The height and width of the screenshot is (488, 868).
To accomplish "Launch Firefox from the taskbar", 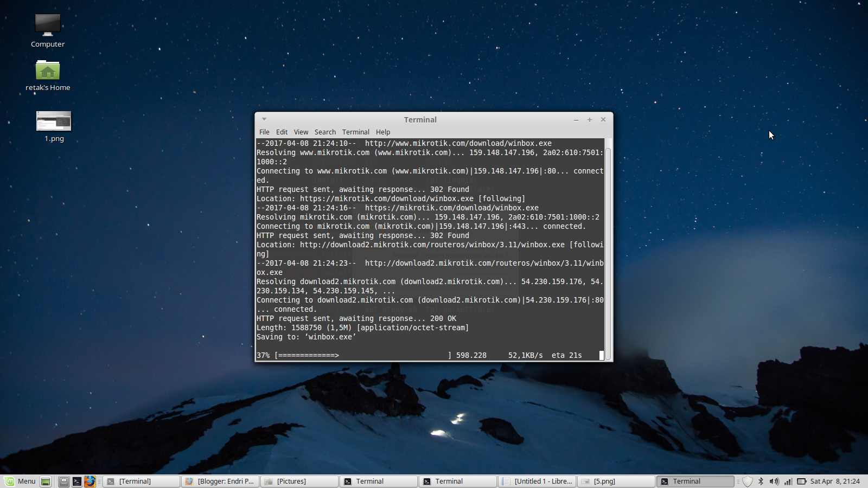I will [90, 481].
